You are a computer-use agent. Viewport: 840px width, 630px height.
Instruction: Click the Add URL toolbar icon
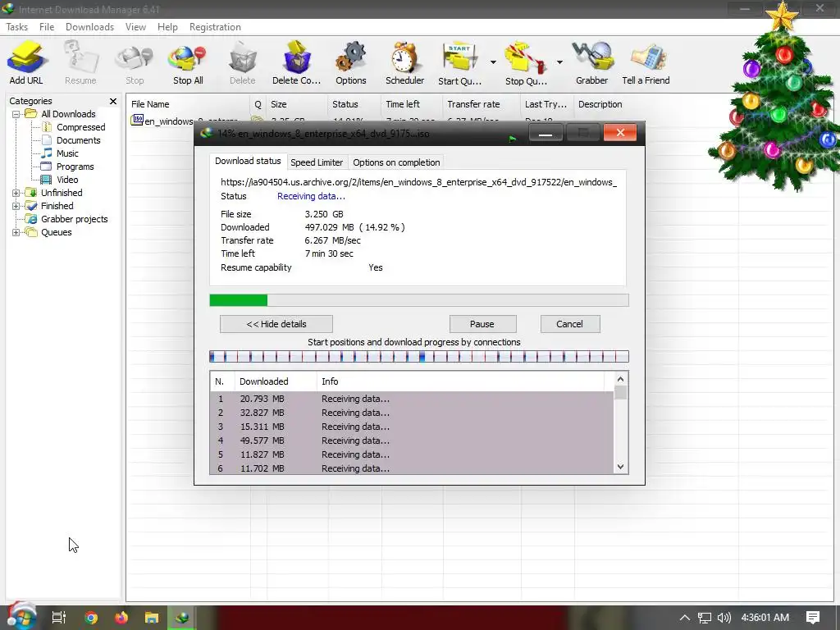click(x=25, y=62)
